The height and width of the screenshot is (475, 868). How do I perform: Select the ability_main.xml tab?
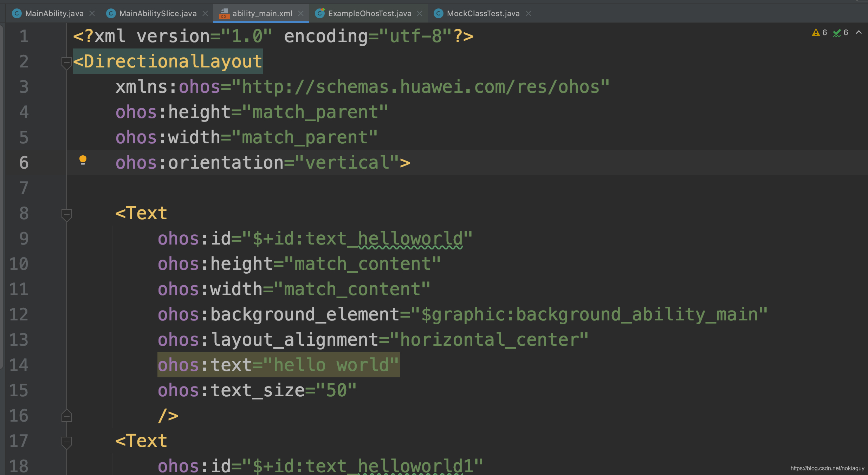coord(262,13)
